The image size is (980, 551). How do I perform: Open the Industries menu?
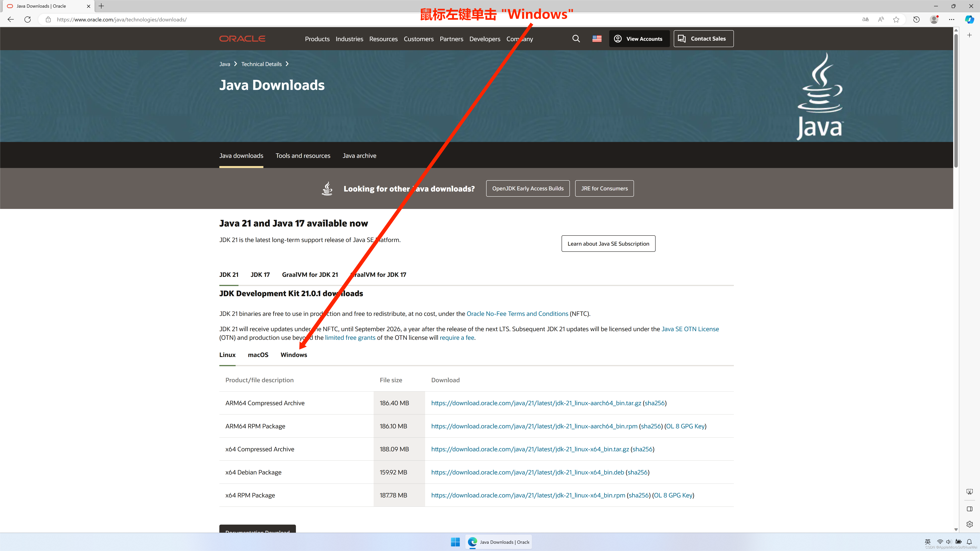coord(349,39)
